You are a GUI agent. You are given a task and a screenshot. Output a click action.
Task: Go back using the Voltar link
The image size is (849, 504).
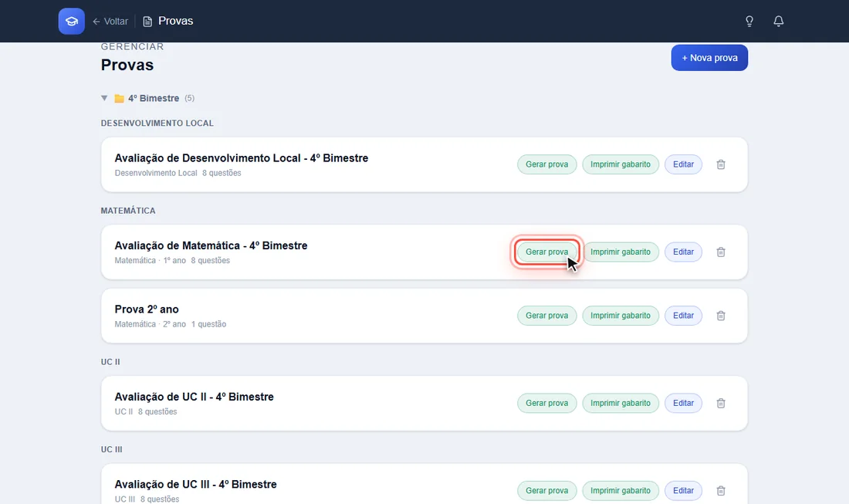(110, 22)
